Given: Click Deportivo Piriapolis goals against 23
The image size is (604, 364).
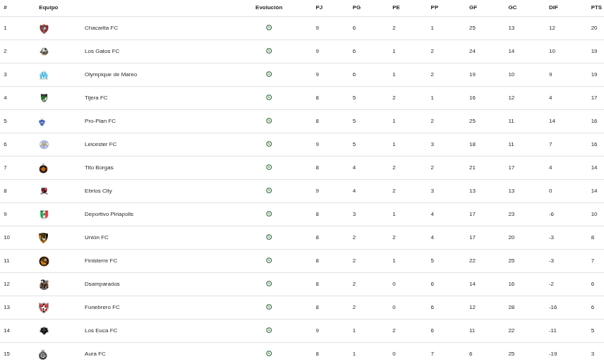Looking at the screenshot, I should pos(511,214).
